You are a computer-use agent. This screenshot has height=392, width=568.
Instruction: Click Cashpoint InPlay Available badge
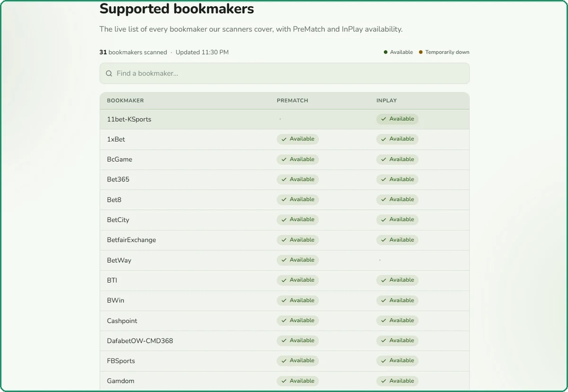click(x=398, y=321)
